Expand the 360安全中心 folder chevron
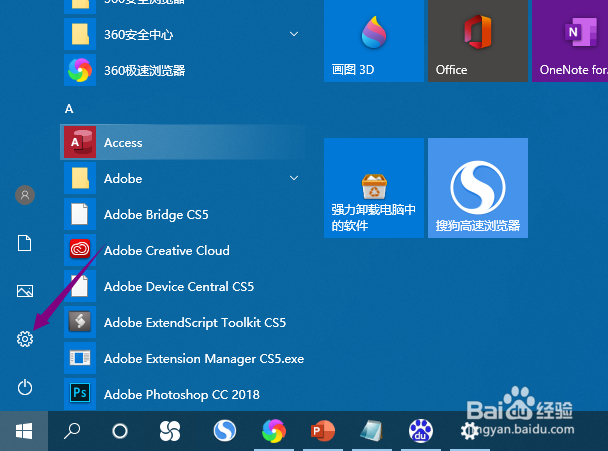The height and width of the screenshot is (451, 608). point(294,34)
